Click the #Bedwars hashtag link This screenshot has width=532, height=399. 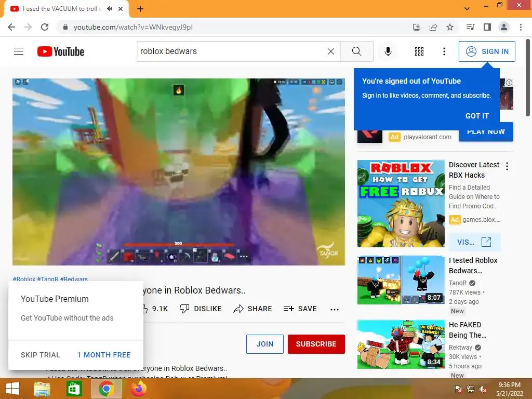(x=74, y=279)
